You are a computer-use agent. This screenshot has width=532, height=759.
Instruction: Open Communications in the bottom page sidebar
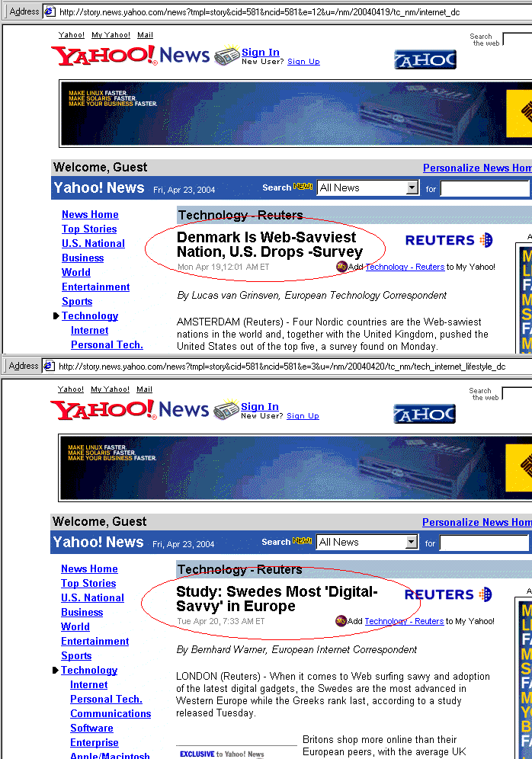click(x=111, y=714)
